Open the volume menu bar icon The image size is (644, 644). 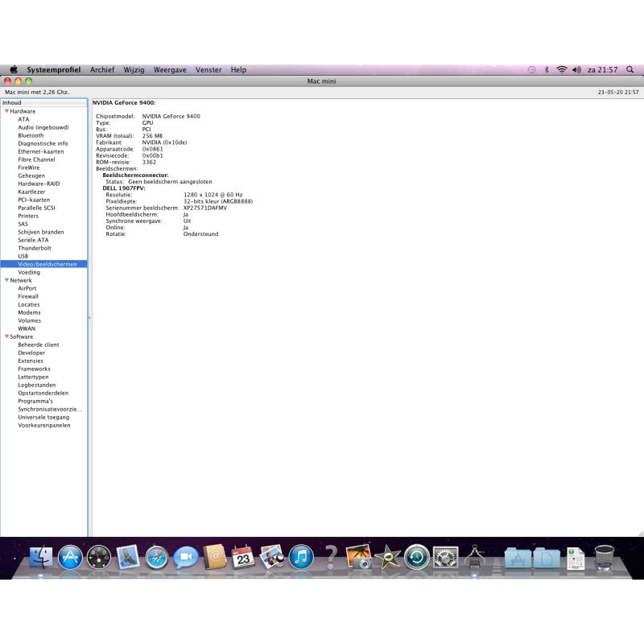click(576, 69)
